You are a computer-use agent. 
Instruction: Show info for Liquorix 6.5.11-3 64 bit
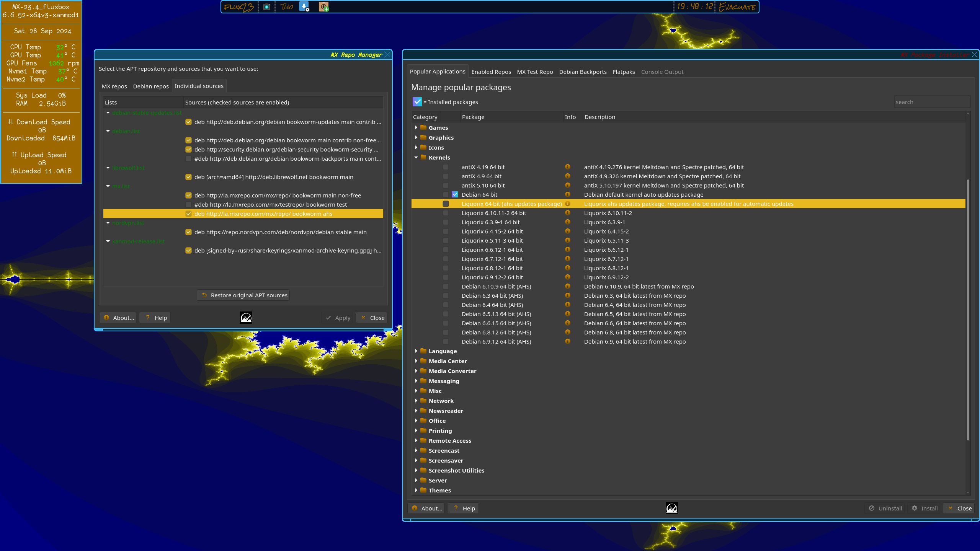567,240
